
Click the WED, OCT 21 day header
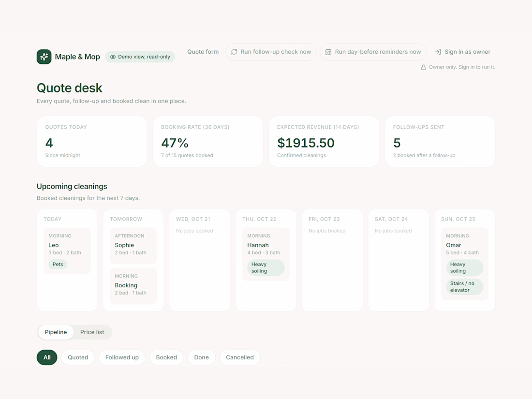coord(193,219)
